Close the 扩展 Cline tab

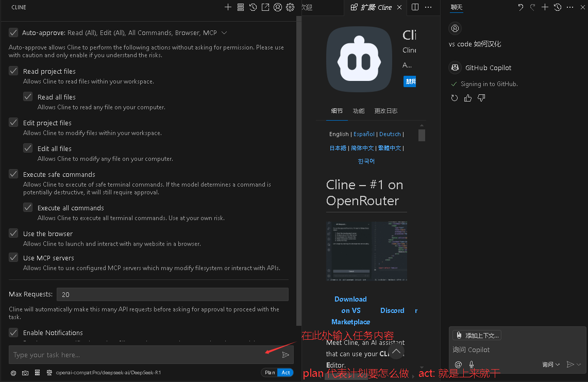click(x=399, y=7)
